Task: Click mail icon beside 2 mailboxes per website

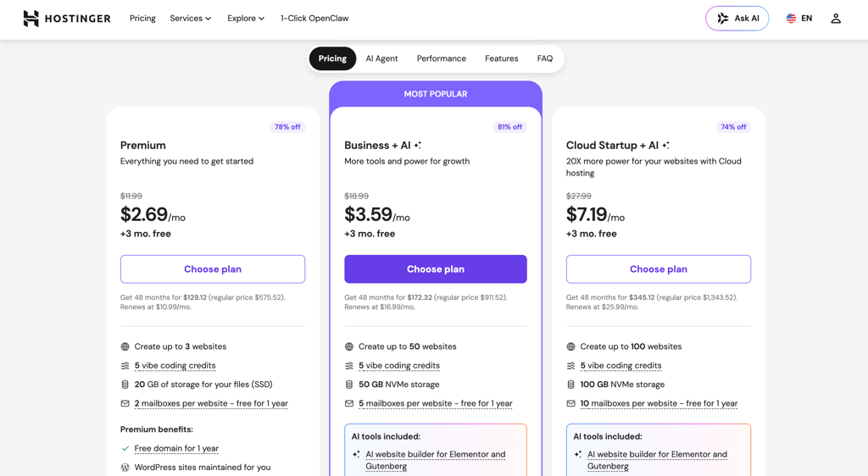Action: point(125,403)
